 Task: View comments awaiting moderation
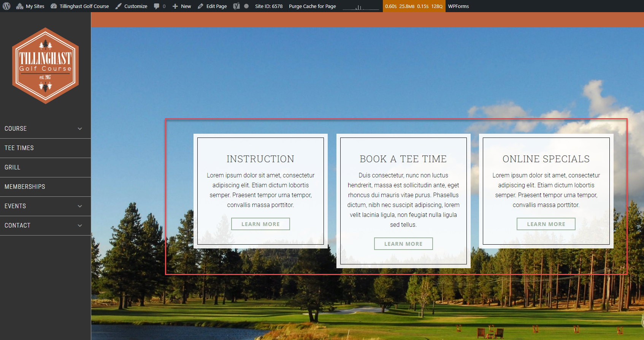[160, 6]
